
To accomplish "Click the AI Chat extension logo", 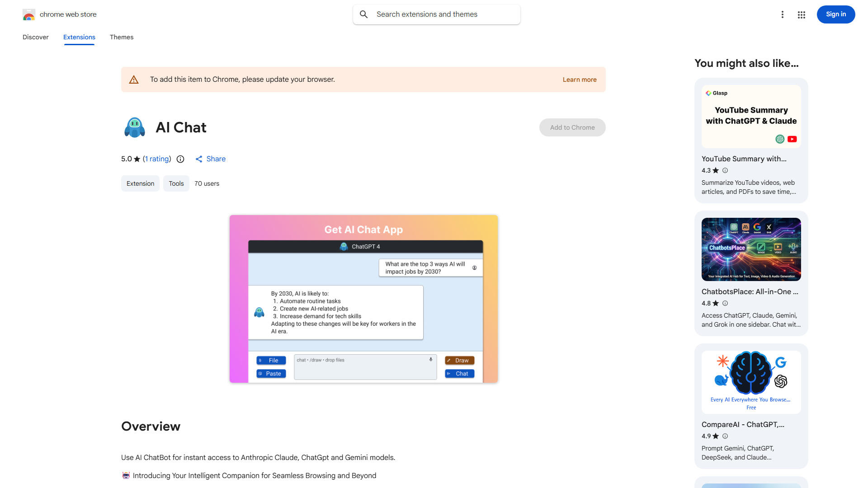I will pyautogui.click(x=135, y=127).
